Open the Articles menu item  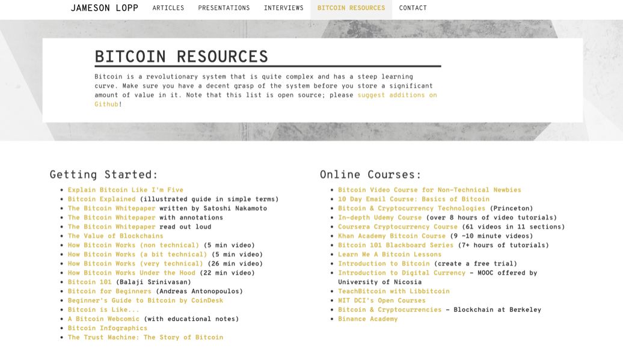(168, 8)
